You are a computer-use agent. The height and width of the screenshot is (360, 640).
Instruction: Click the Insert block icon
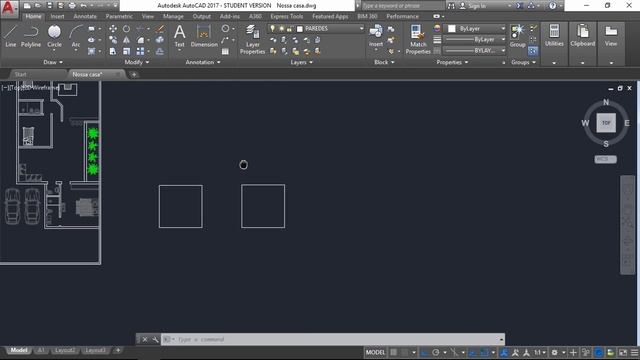tap(376, 36)
